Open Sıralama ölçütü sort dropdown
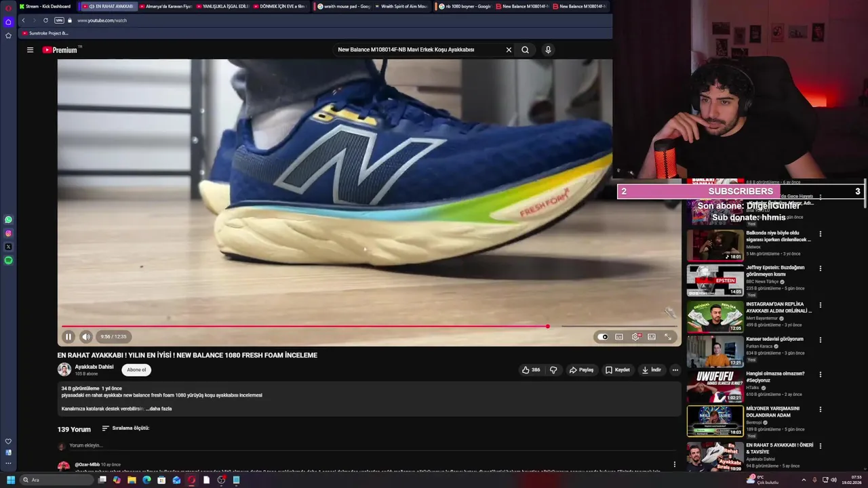868x488 pixels. 125,428
